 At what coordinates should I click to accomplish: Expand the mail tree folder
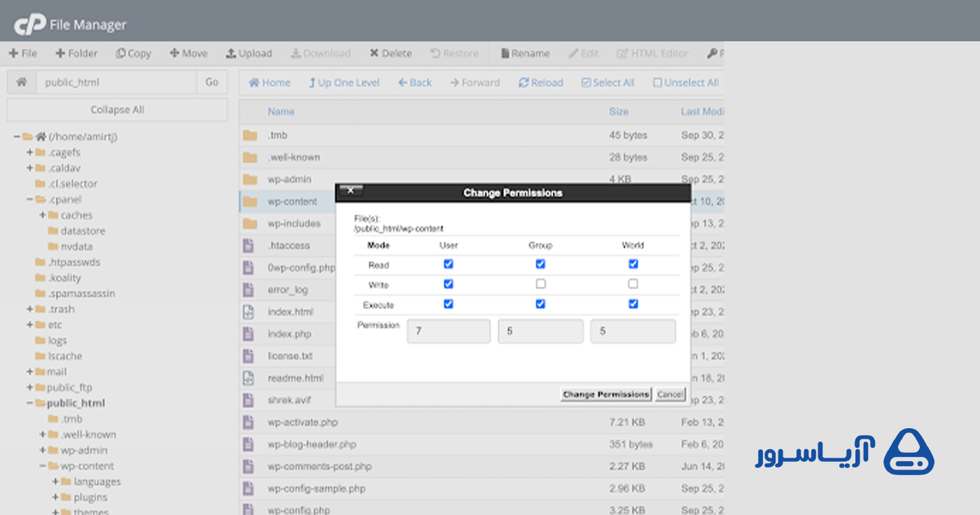click(30, 372)
